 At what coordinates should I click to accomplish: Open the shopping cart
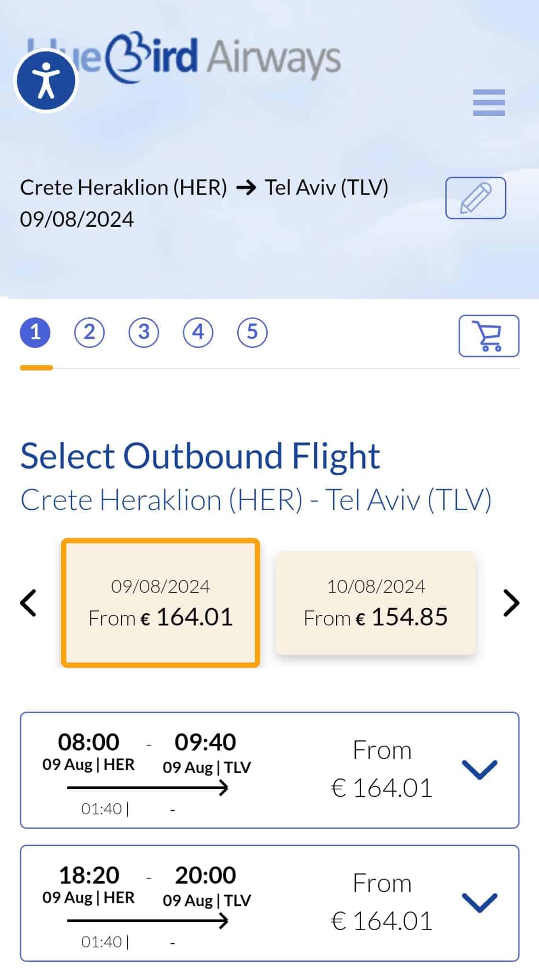488,336
